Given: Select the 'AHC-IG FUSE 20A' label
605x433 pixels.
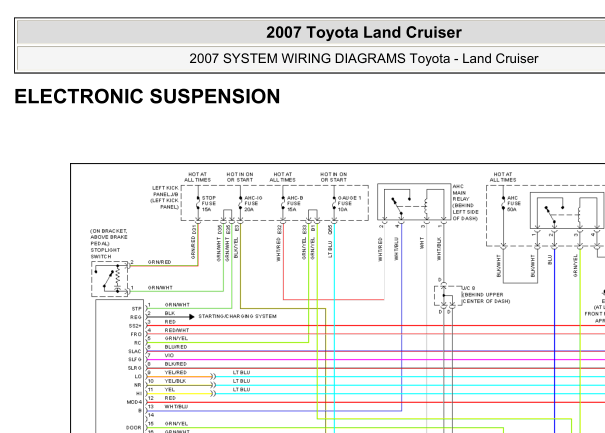Looking at the screenshot, I should (253, 203).
